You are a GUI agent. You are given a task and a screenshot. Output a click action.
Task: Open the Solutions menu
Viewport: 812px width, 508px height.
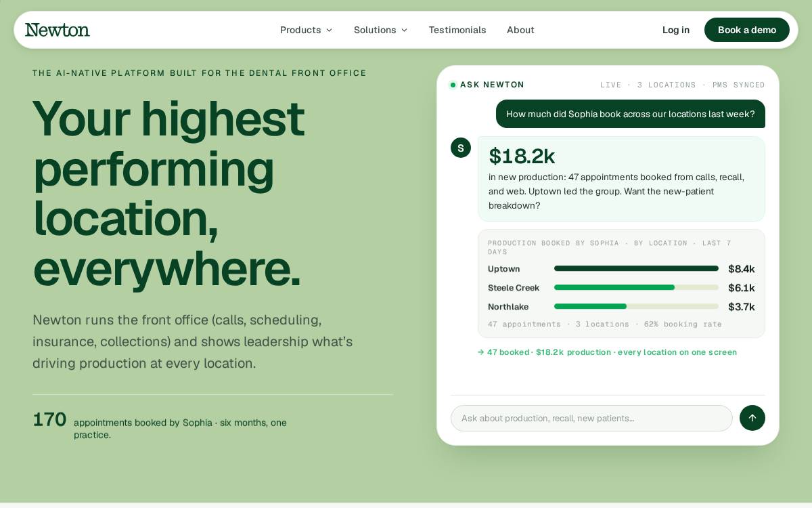tap(381, 30)
